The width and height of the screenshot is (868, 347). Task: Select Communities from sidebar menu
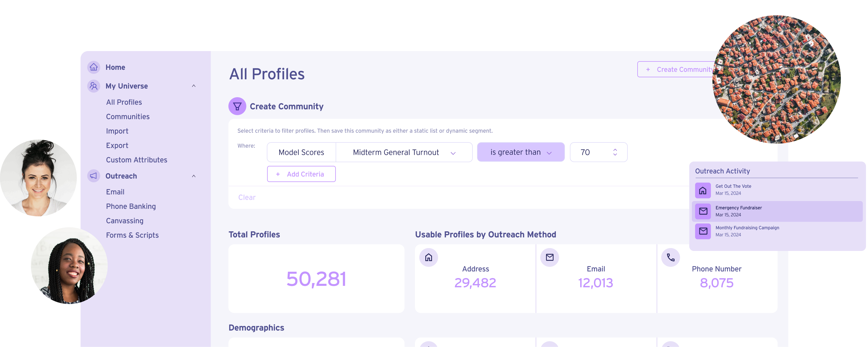coord(127,116)
